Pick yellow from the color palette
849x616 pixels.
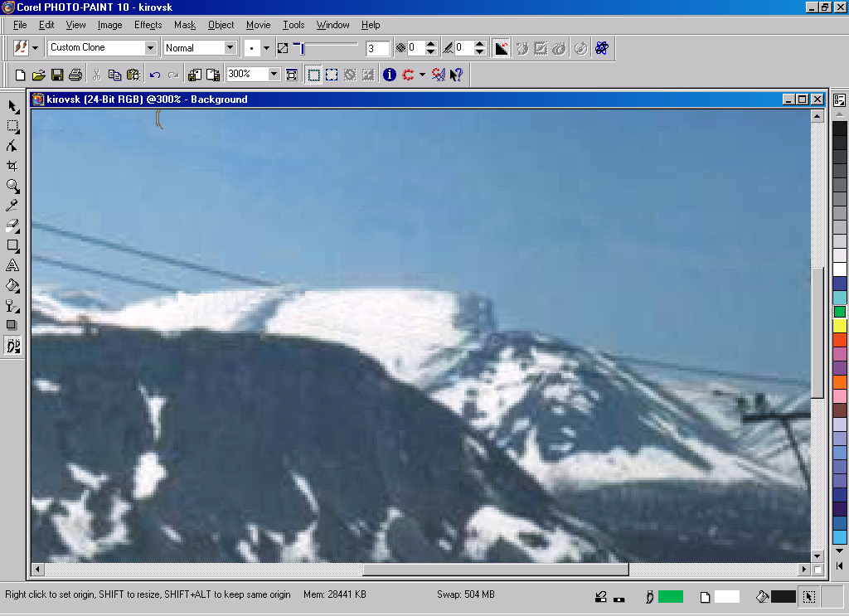tap(839, 325)
